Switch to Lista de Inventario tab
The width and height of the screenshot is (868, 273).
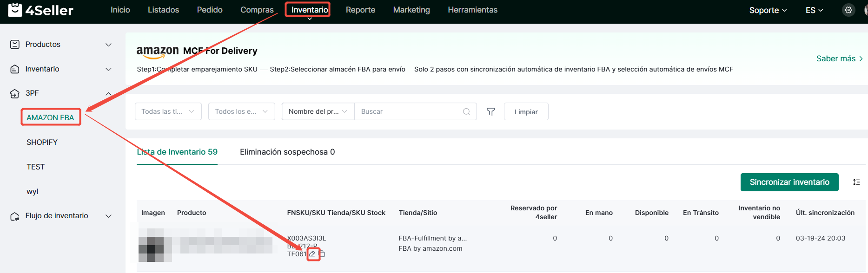177,152
